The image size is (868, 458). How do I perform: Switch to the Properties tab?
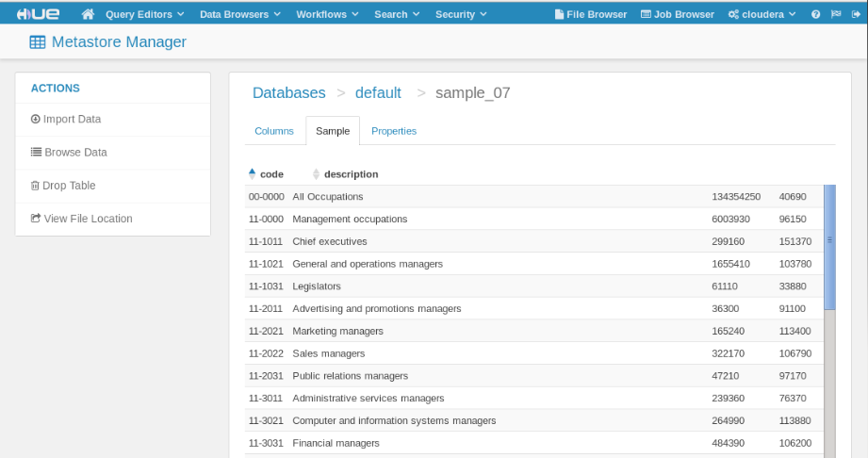tap(394, 131)
